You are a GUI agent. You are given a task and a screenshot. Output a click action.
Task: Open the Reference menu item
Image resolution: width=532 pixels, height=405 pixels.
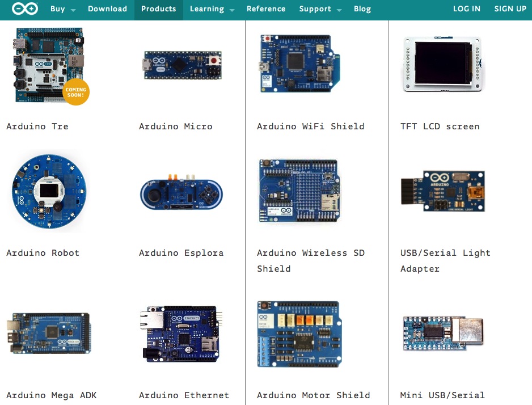tap(266, 9)
